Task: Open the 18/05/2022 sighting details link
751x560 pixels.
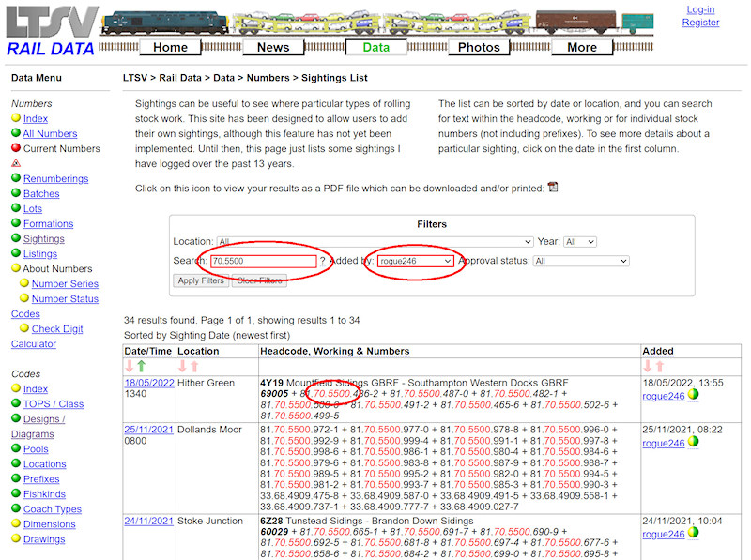Action: point(148,383)
